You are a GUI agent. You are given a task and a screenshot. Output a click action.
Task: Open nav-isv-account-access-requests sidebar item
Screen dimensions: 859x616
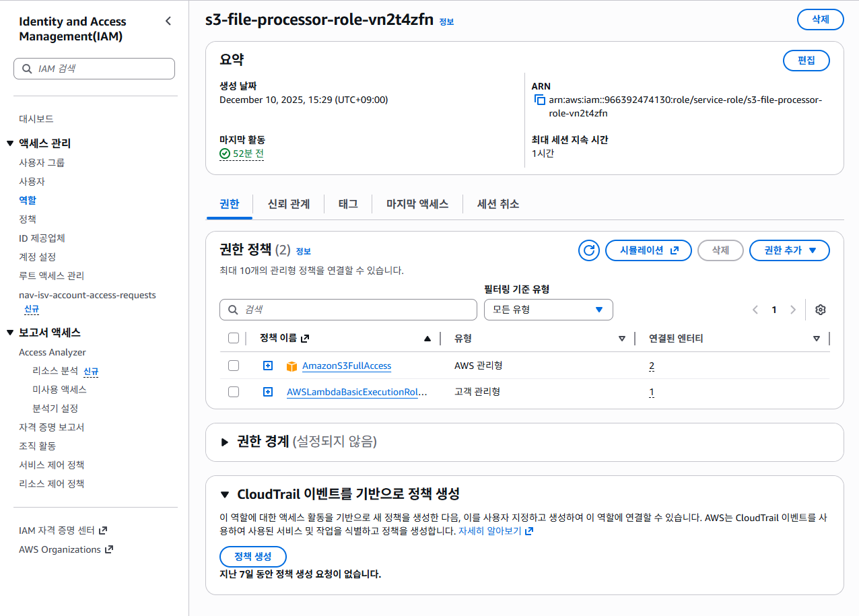point(88,295)
